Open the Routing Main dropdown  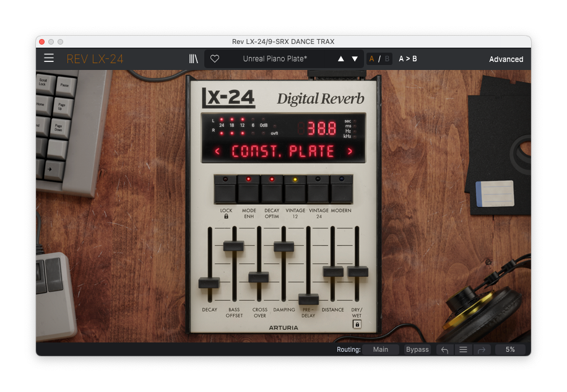[x=381, y=350]
